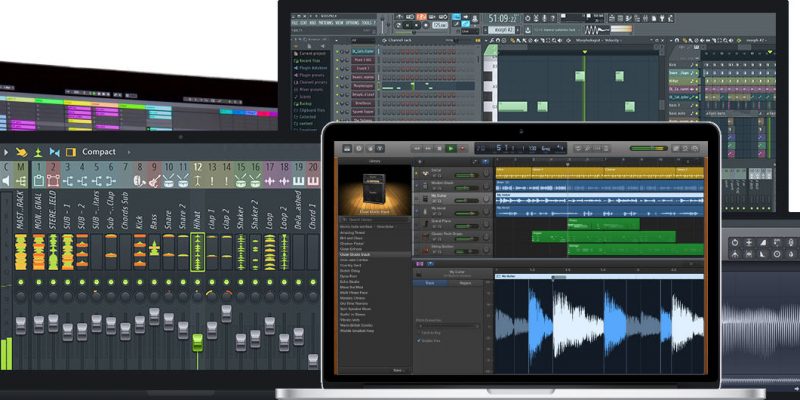Toggle the clap 1 track mute LED
The image size is (800, 400).
click(x=212, y=282)
